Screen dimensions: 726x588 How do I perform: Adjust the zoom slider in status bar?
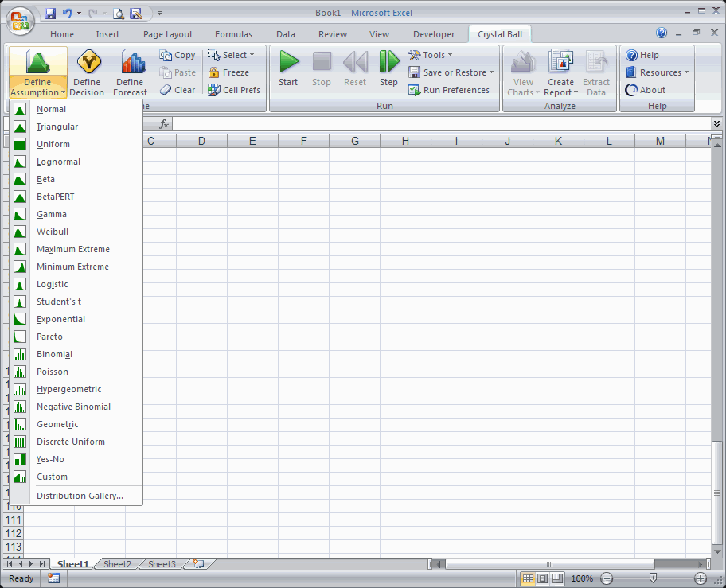coord(653,578)
